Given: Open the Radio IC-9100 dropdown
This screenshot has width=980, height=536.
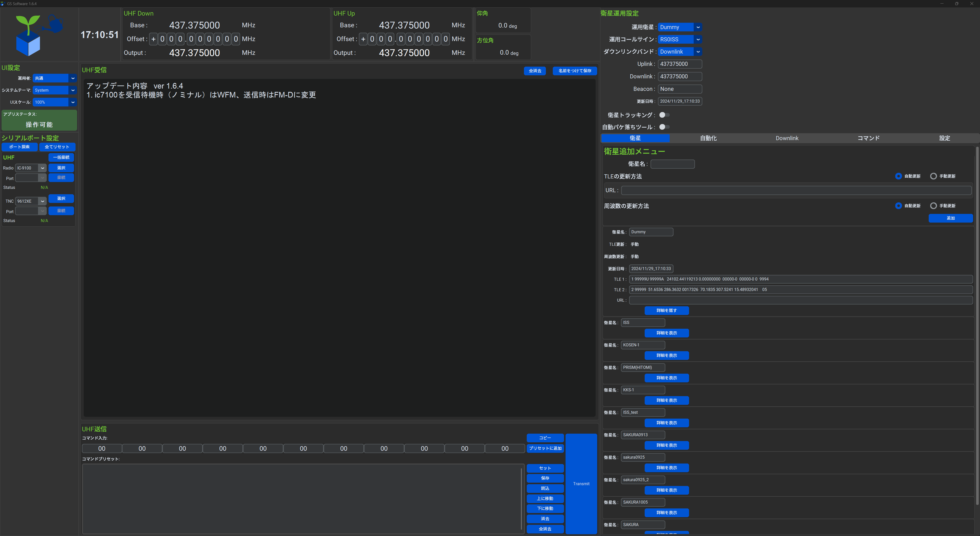Looking at the screenshot, I should coord(30,168).
